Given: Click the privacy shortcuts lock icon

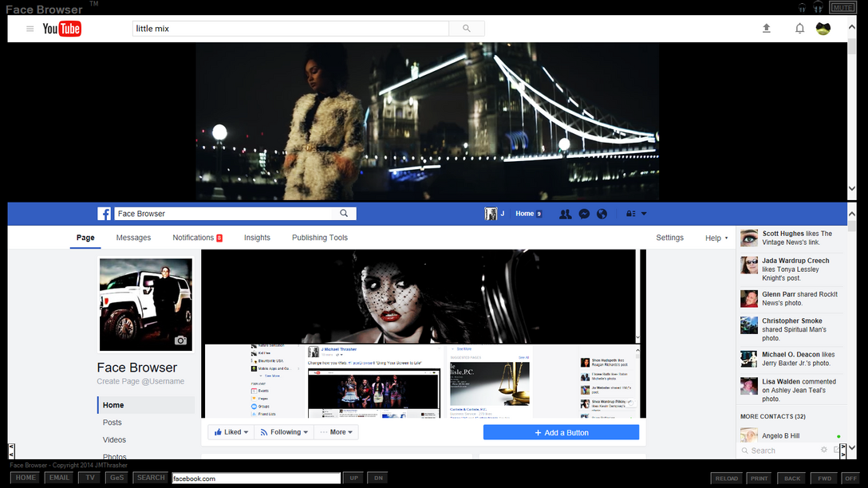Looking at the screenshot, I should tap(629, 213).
